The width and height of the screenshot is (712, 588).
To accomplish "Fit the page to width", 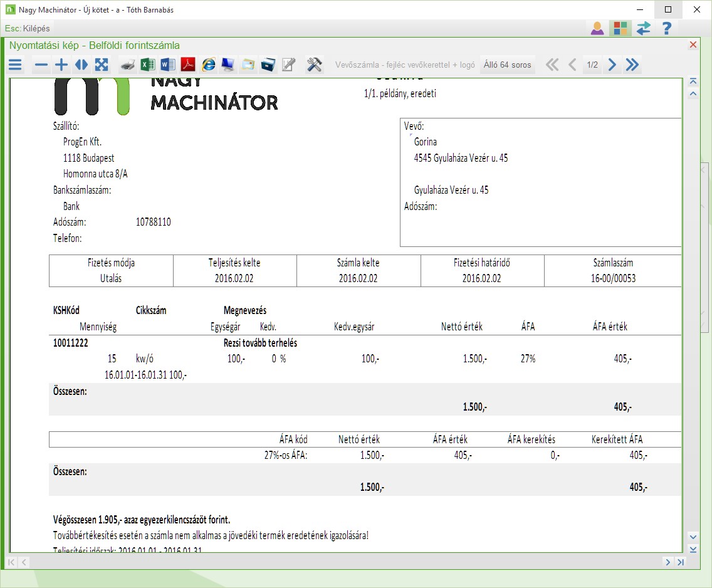I will [81, 65].
